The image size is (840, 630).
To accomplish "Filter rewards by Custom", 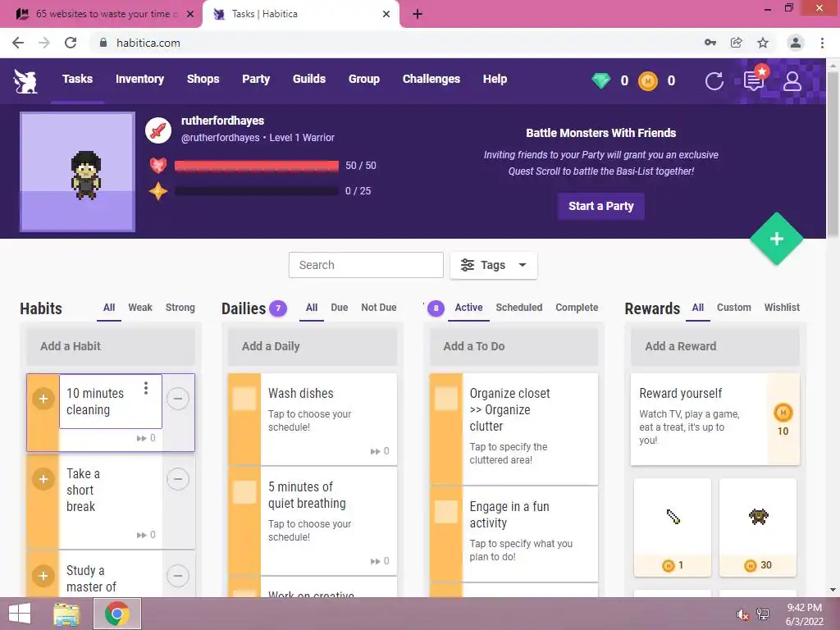I will [x=734, y=308].
